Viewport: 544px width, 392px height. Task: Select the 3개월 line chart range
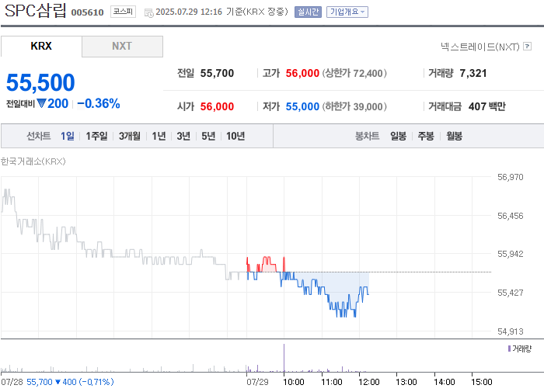tap(130, 136)
